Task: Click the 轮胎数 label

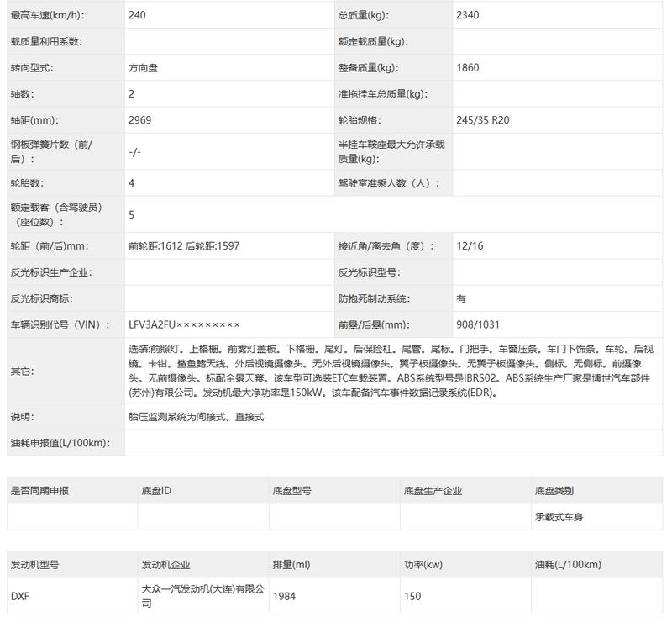Action: [27, 183]
